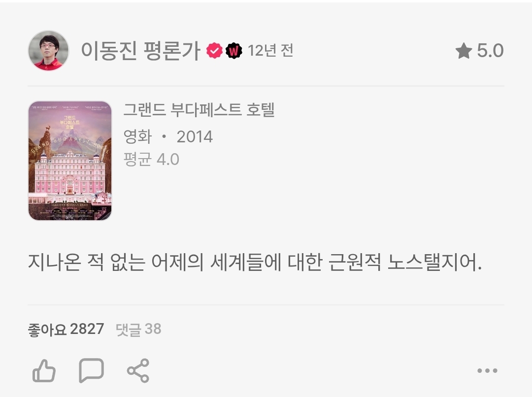Screen dimensions: 532x397
Task: View comments list 댓글 38
Action: [x=138, y=329]
